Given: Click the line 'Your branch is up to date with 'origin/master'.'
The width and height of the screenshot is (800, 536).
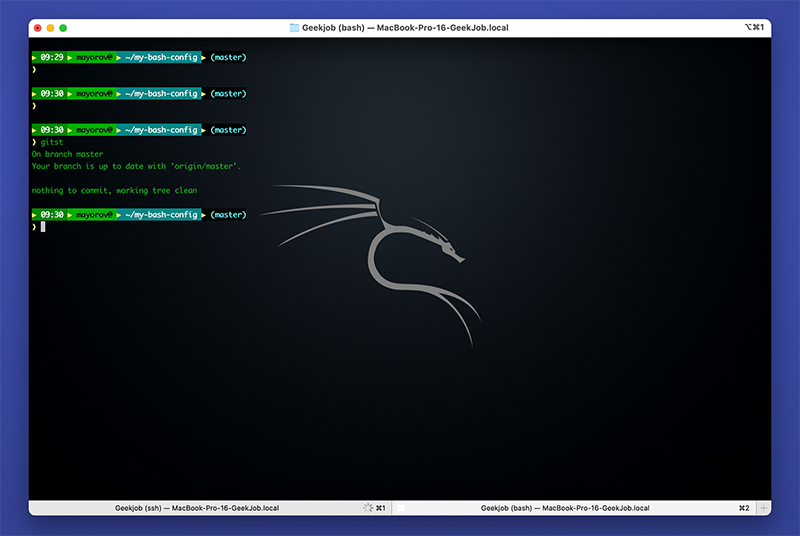Looking at the screenshot, I should 136,166.
